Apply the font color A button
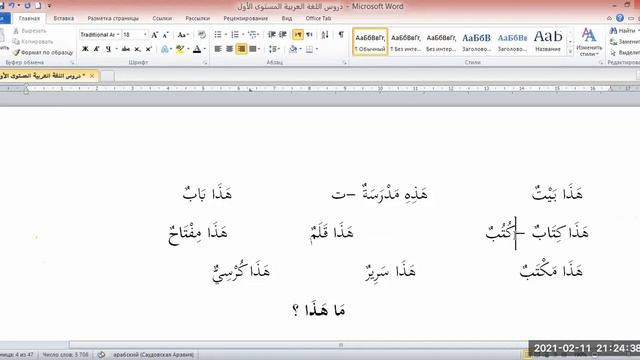 pyautogui.click(x=197, y=49)
